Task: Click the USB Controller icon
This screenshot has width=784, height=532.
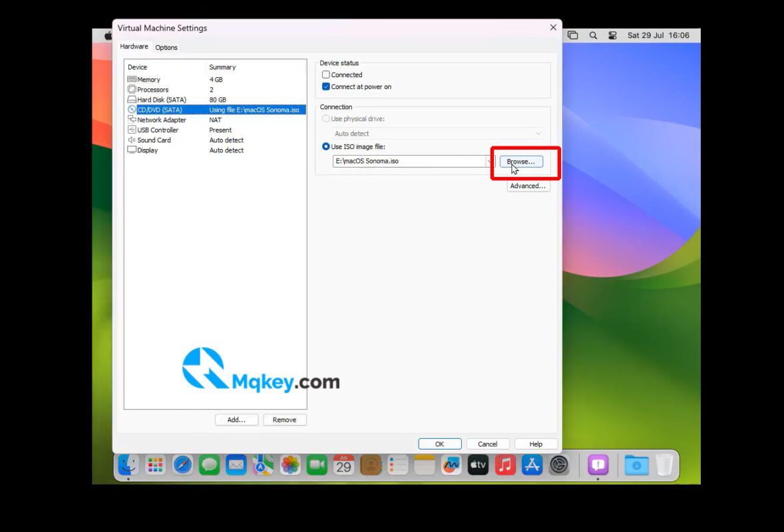Action: pos(132,130)
